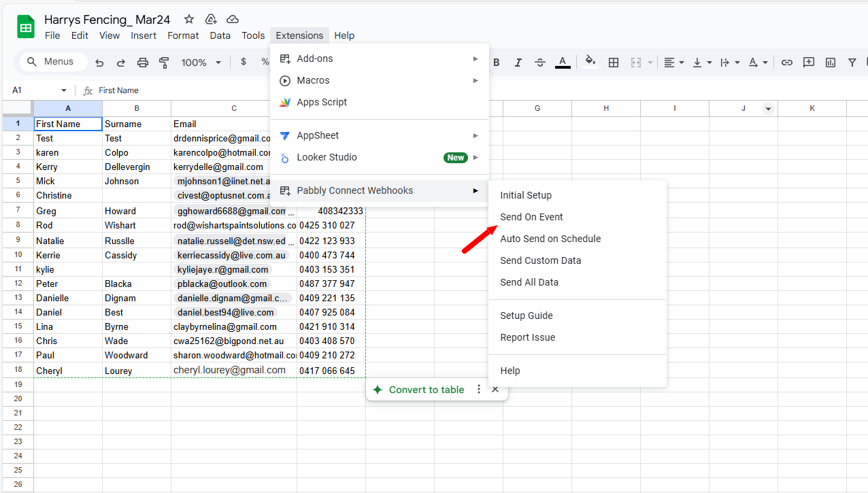Open the Edit menu

(80, 35)
